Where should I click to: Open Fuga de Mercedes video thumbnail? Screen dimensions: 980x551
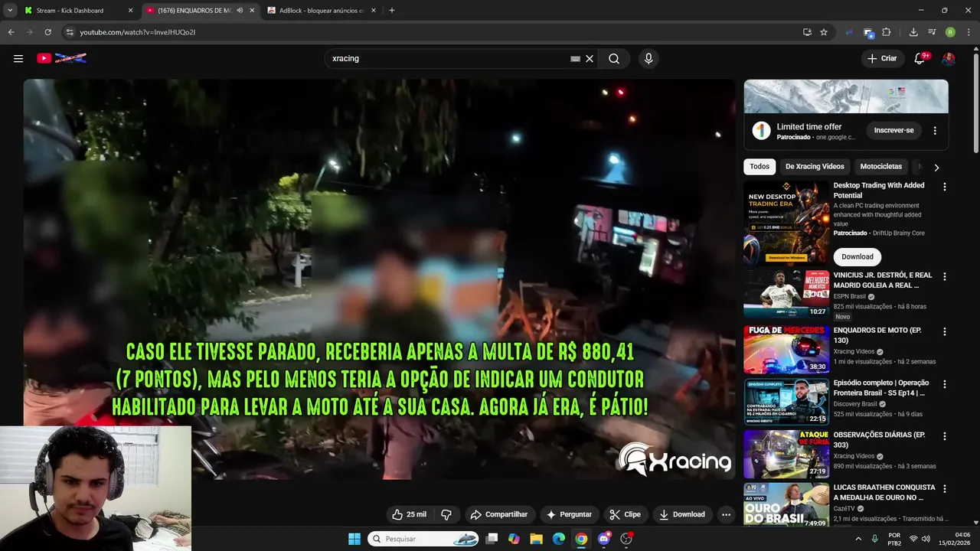[786, 350]
